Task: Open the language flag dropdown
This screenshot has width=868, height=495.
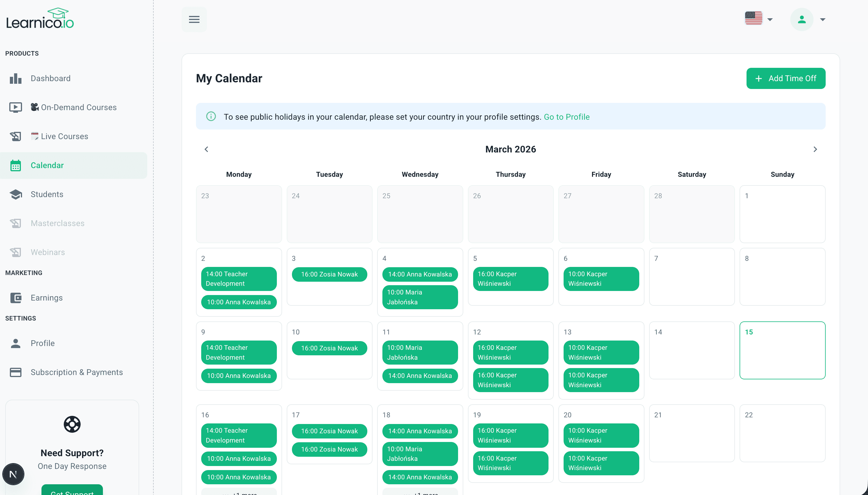Action: click(758, 19)
